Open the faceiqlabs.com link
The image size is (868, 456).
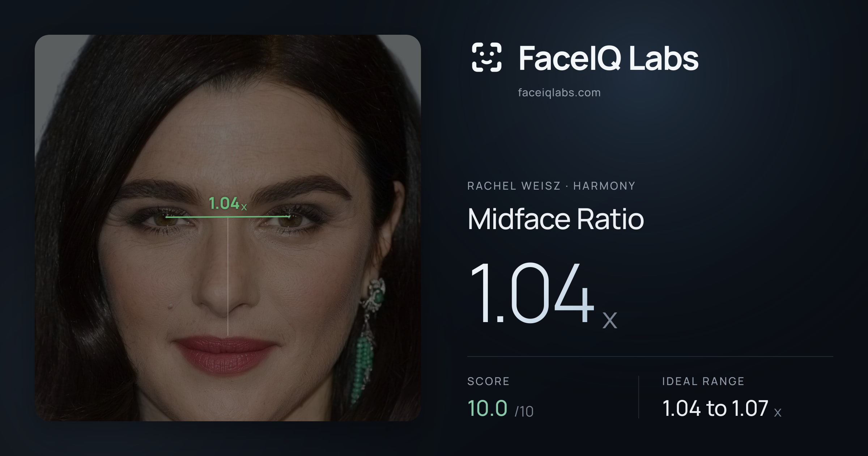[559, 93]
